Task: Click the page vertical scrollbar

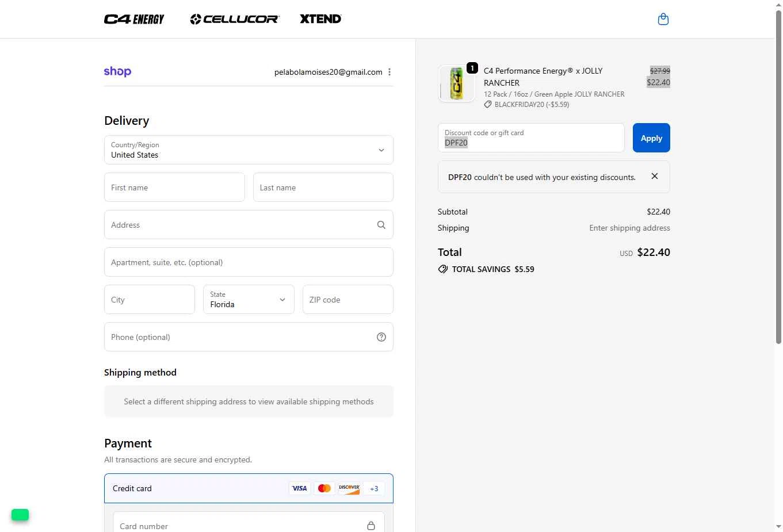Action: click(778, 178)
